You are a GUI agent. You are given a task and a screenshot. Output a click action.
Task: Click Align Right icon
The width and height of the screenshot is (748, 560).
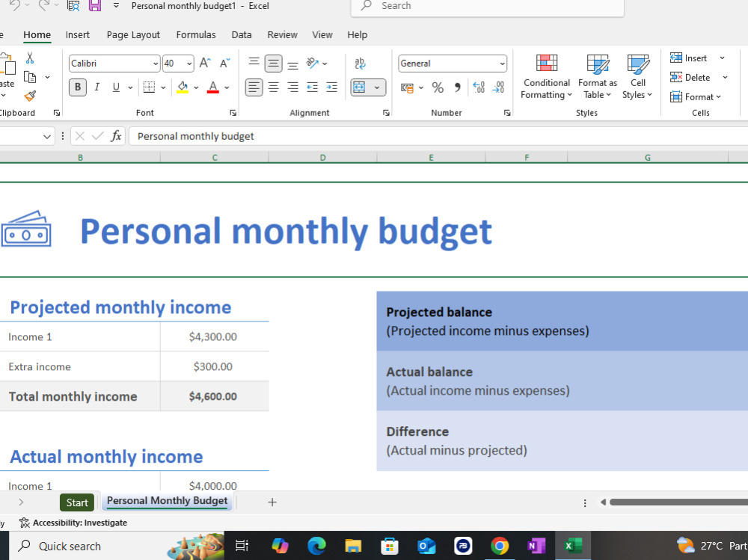point(293,87)
